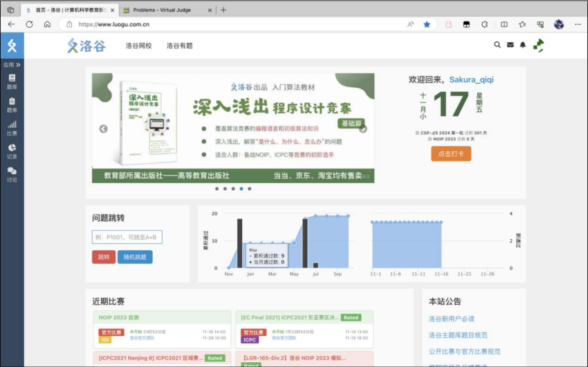This screenshot has width=588, height=367.
Task: Select the first carousel dot indicator
Action: coord(217,189)
